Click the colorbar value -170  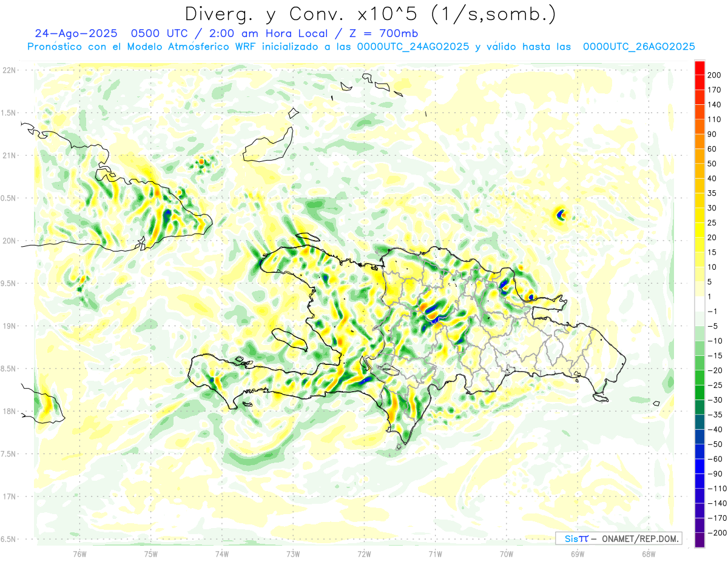716,518
